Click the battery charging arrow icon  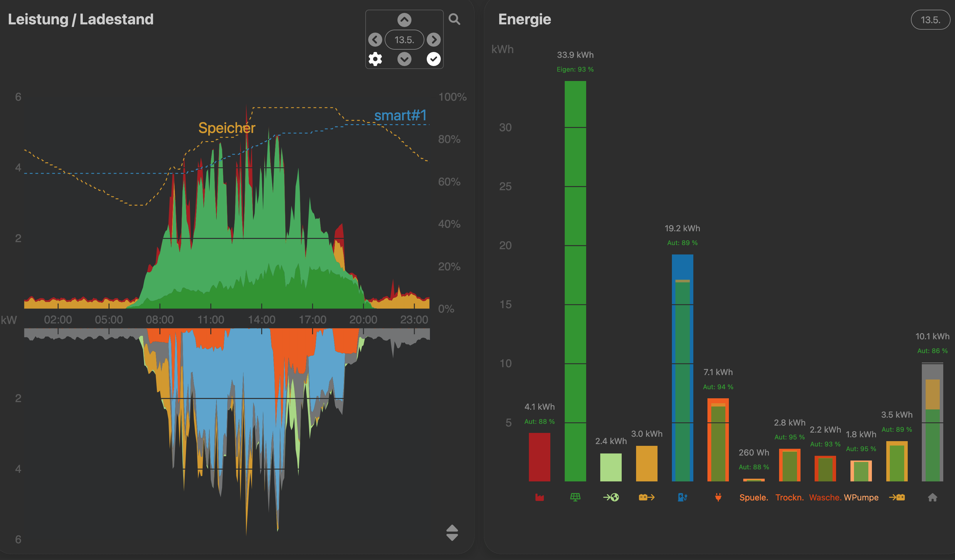tap(897, 497)
